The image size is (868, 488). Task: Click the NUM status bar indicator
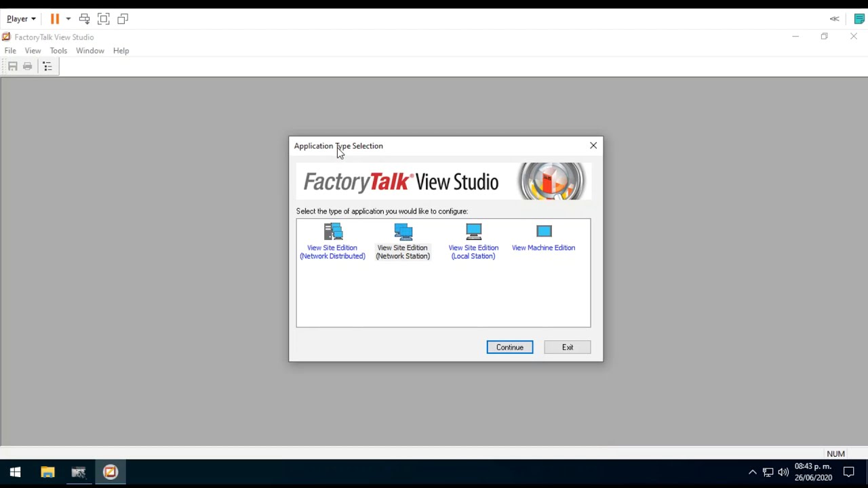click(835, 454)
